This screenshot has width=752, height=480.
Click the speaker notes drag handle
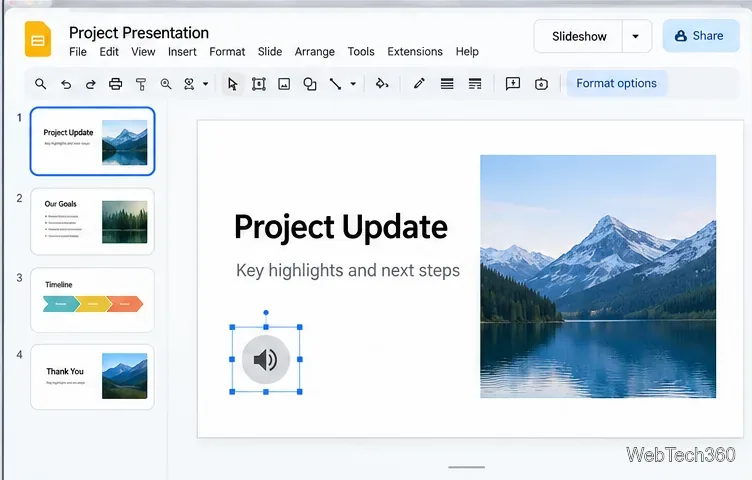coord(467,467)
